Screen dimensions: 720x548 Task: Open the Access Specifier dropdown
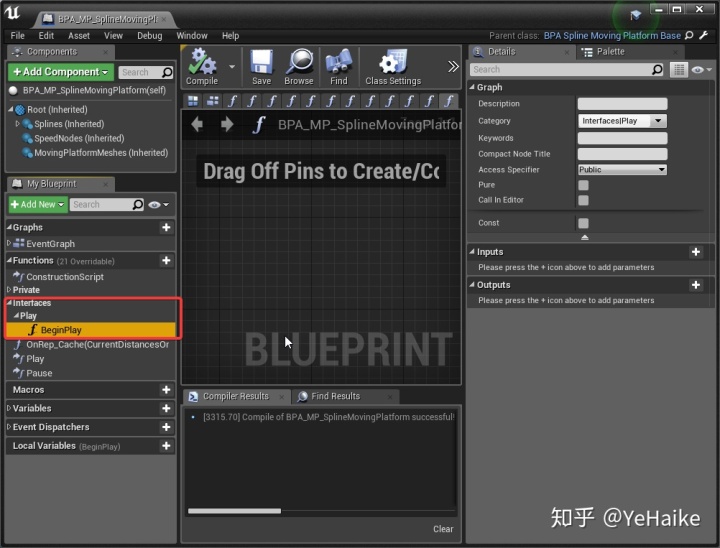coord(622,169)
